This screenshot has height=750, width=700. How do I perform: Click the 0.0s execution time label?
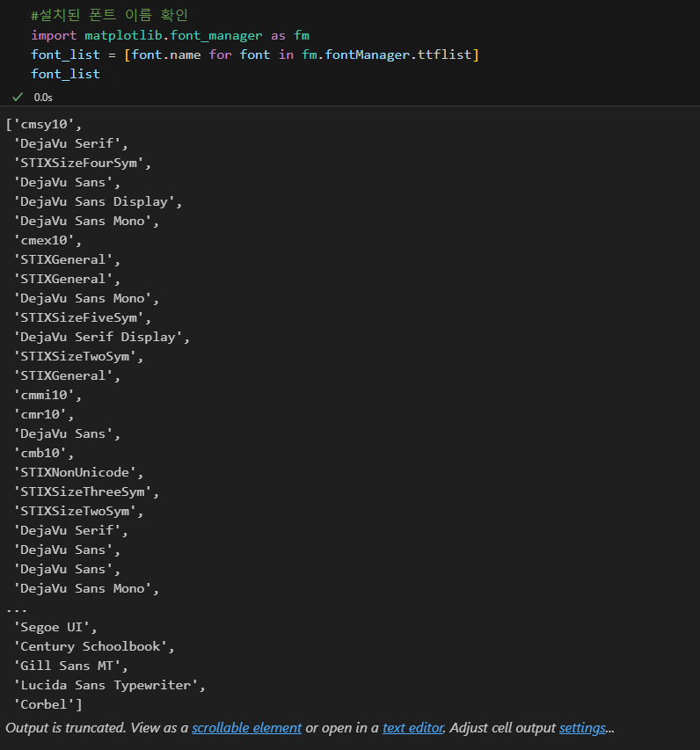click(43, 97)
